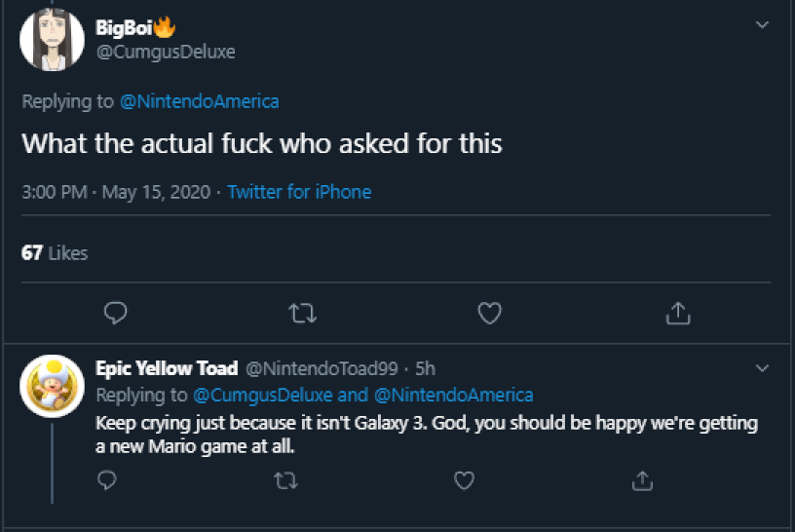Expand options chevron on Epic Yellow Toad's reply
Image resolution: width=795 pixels, height=532 pixels.
tap(762, 368)
